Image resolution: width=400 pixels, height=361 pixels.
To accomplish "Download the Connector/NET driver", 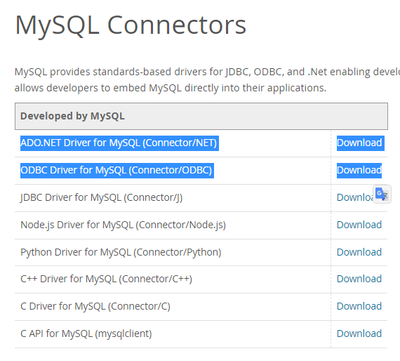I will [359, 143].
